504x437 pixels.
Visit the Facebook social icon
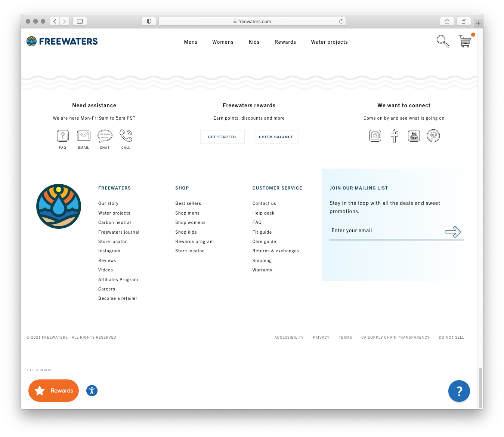tap(395, 136)
